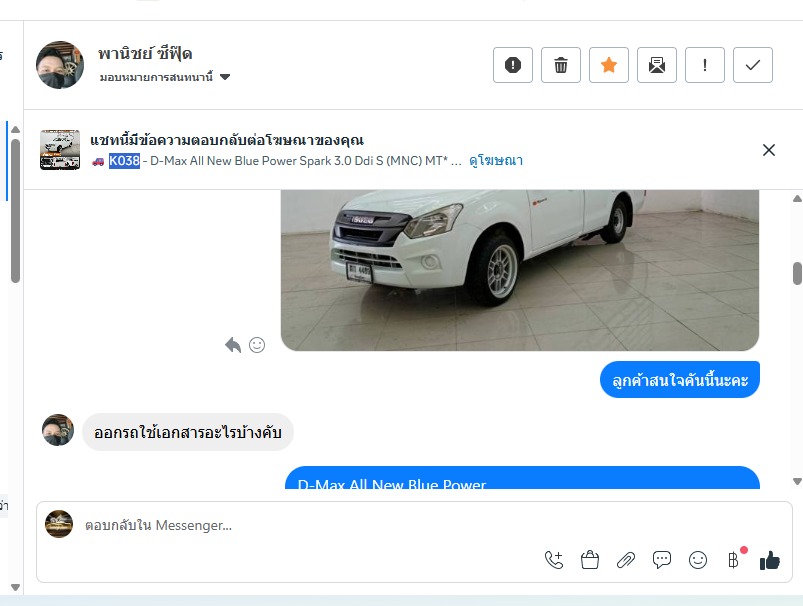Viewport: 803px width, 606px height.
Task: Open the shopping bag products icon
Action: click(x=590, y=560)
